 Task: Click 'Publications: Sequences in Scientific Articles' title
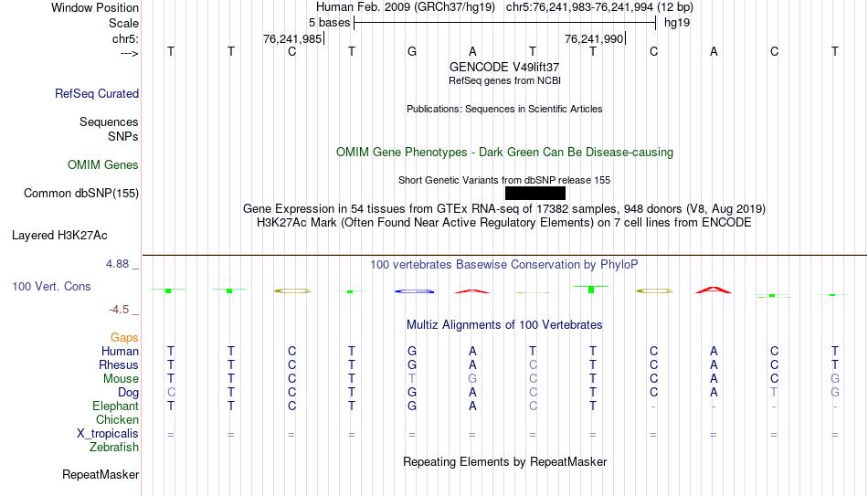[504, 109]
